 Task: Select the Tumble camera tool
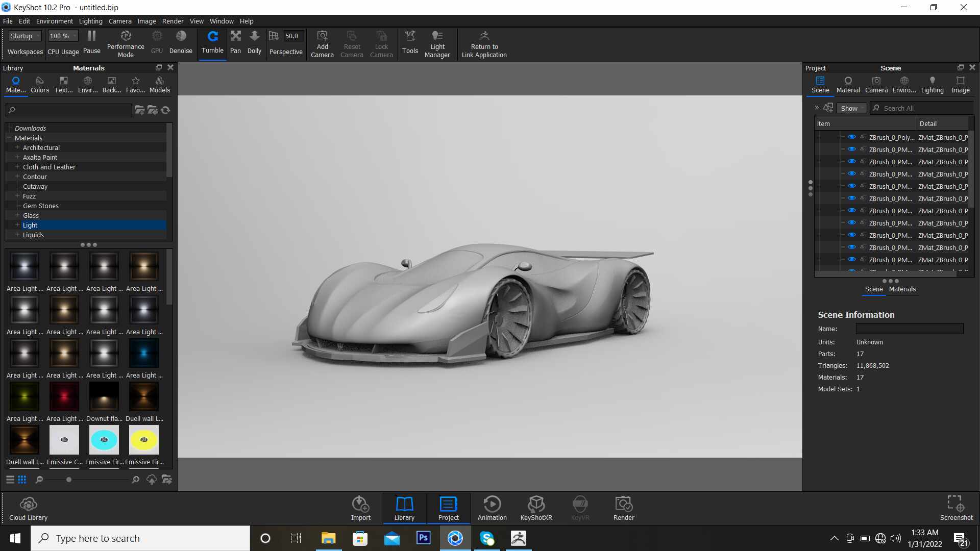(x=212, y=42)
